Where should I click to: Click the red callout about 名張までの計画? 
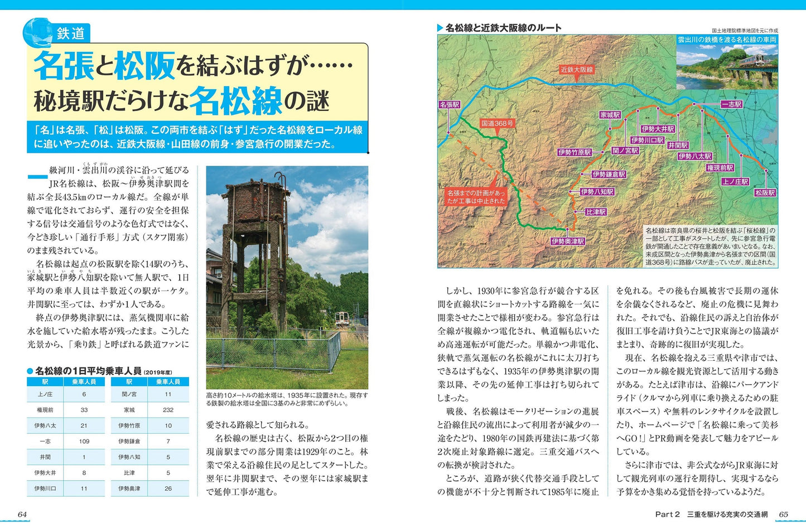[476, 197]
